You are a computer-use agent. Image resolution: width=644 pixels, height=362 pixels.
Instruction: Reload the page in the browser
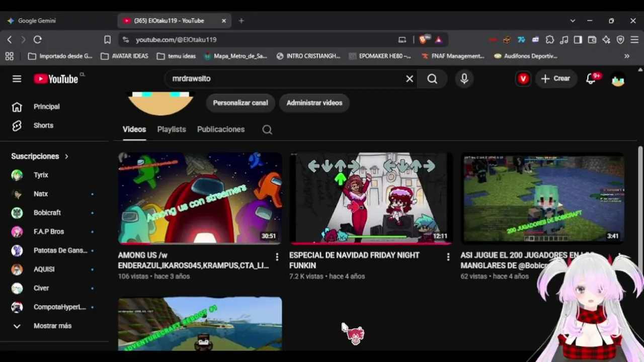coord(37,40)
